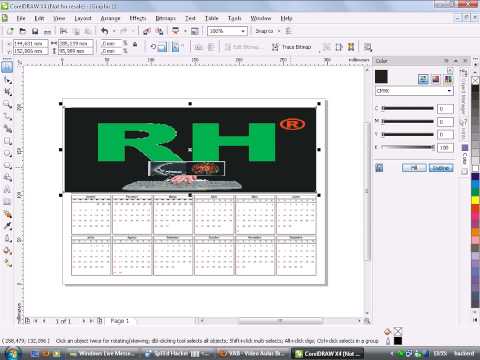Click the Print toolbar icon
The image size is (480, 360).
click(x=47, y=31)
